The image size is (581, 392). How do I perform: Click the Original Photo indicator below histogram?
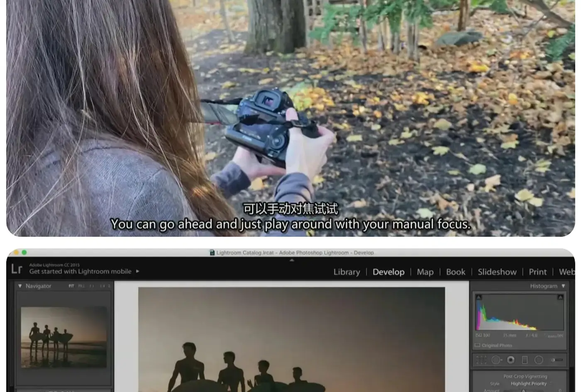click(493, 345)
